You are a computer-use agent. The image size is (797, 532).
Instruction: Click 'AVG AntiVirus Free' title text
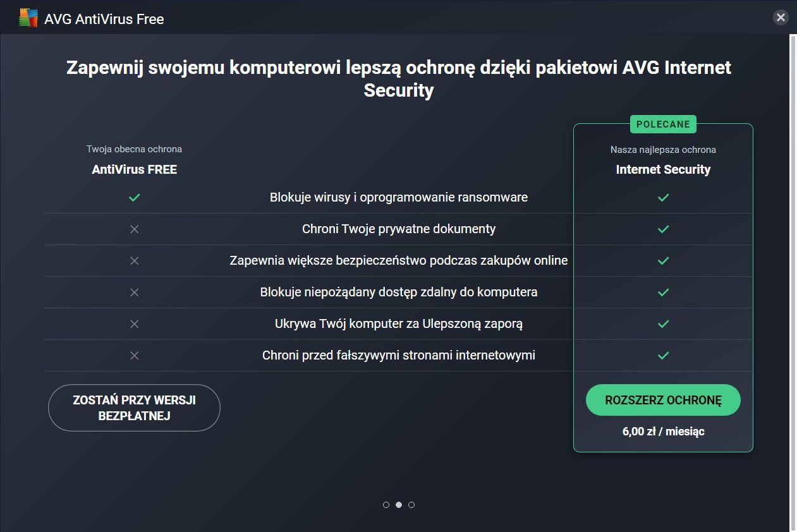click(x=104, y=20)
